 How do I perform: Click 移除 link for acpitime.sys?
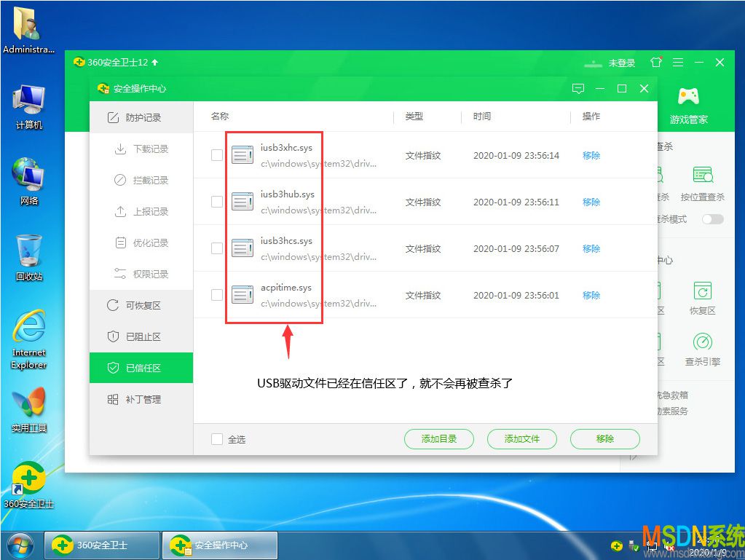coord(591,295)
